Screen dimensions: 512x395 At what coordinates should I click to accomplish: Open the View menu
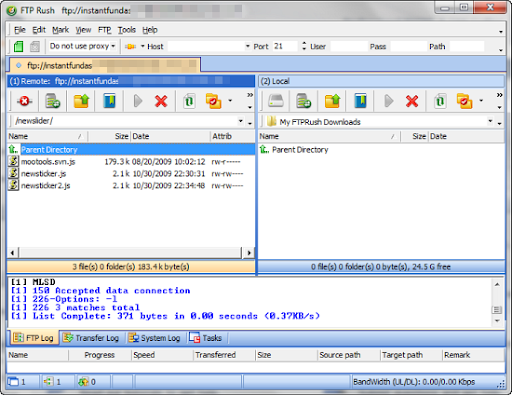tap(83, 30)
